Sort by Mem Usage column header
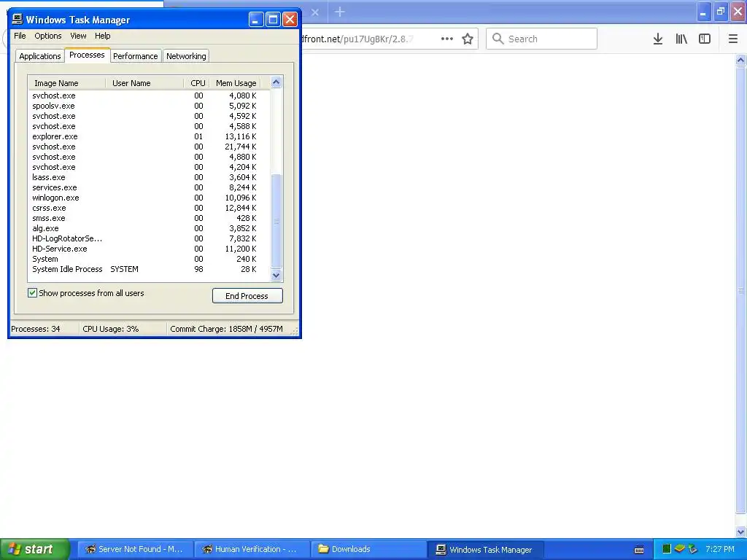 pyautogui.click(x=236, y=83)
